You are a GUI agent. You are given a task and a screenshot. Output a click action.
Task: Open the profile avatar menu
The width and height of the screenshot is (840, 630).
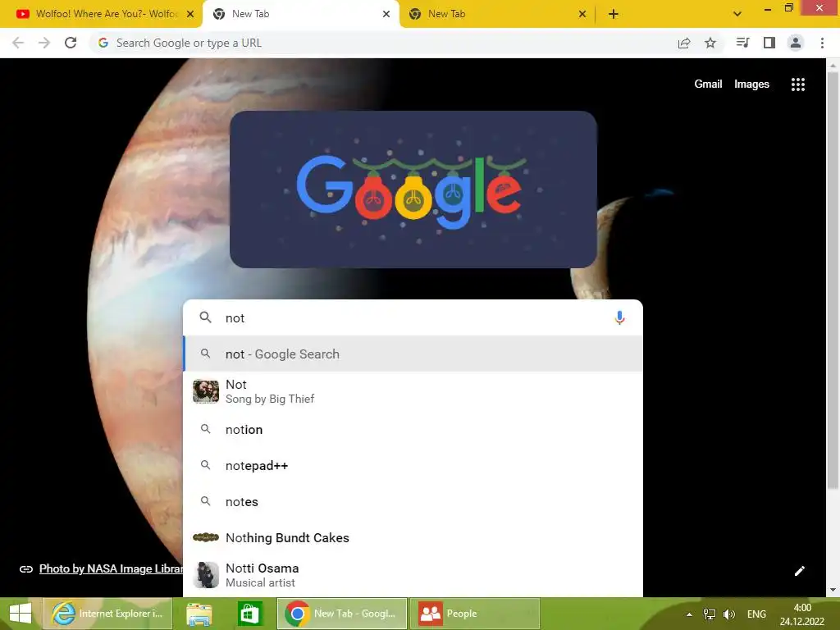click(796, 43)
